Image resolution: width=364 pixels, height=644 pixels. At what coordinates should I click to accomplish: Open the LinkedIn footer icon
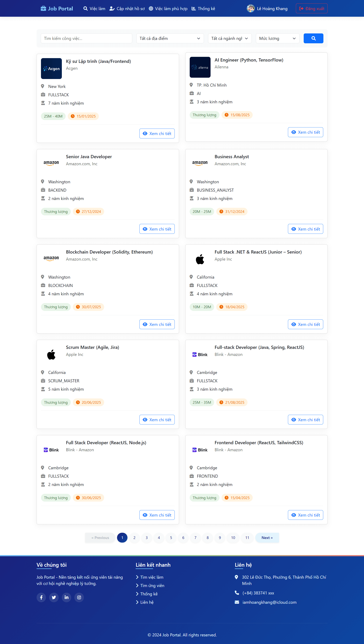(67, 597)
